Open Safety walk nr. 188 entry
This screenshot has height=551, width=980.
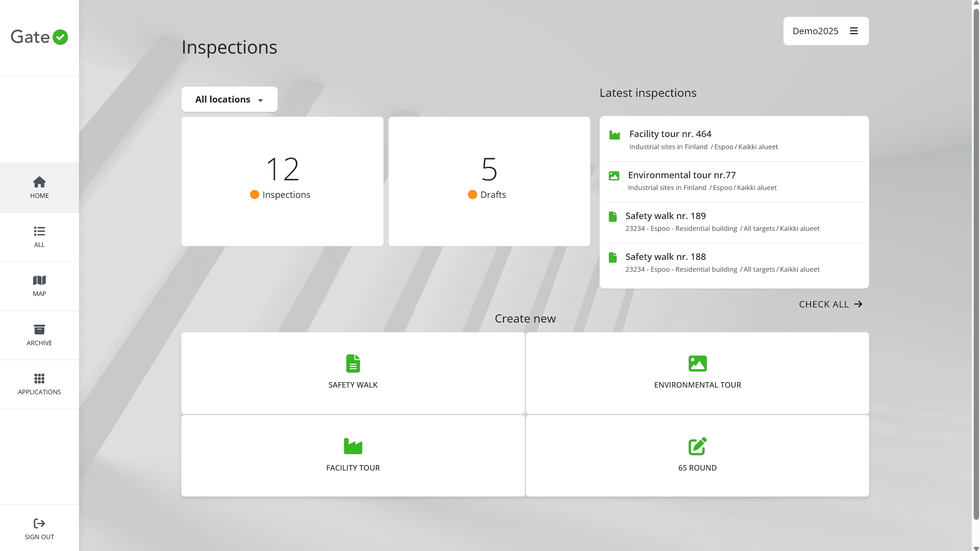click(x=665, y=257)
